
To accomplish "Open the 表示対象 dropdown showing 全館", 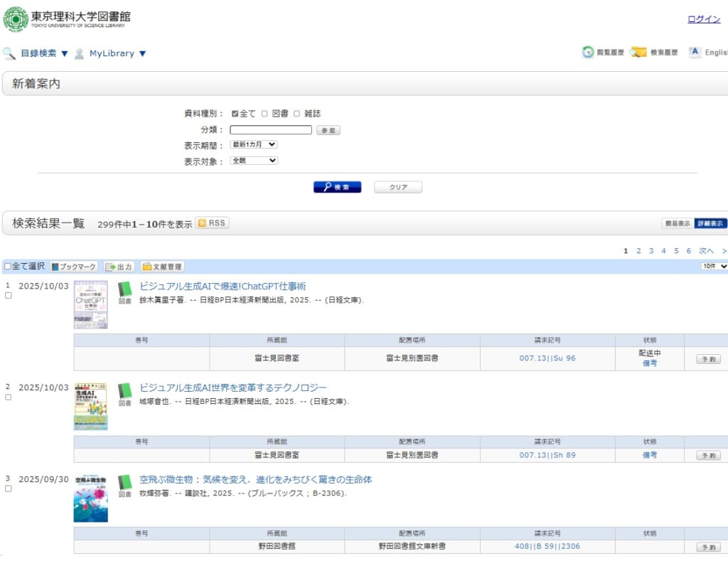I will (254, 161).
